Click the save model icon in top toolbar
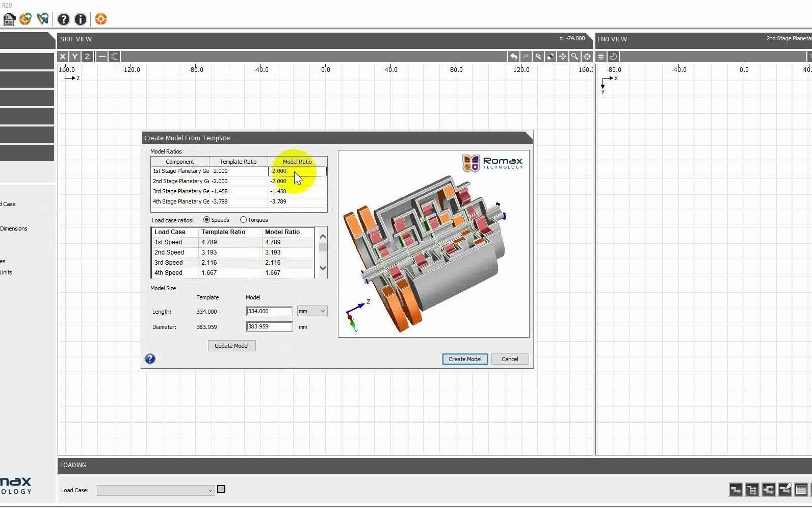812x508 pixels. pyautogui.click(x=9, y=19)
